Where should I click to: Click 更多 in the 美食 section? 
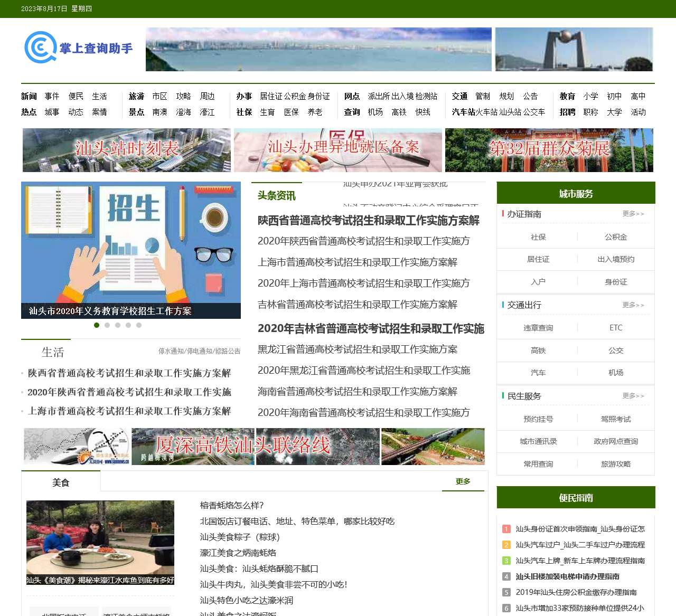[463, 481]
